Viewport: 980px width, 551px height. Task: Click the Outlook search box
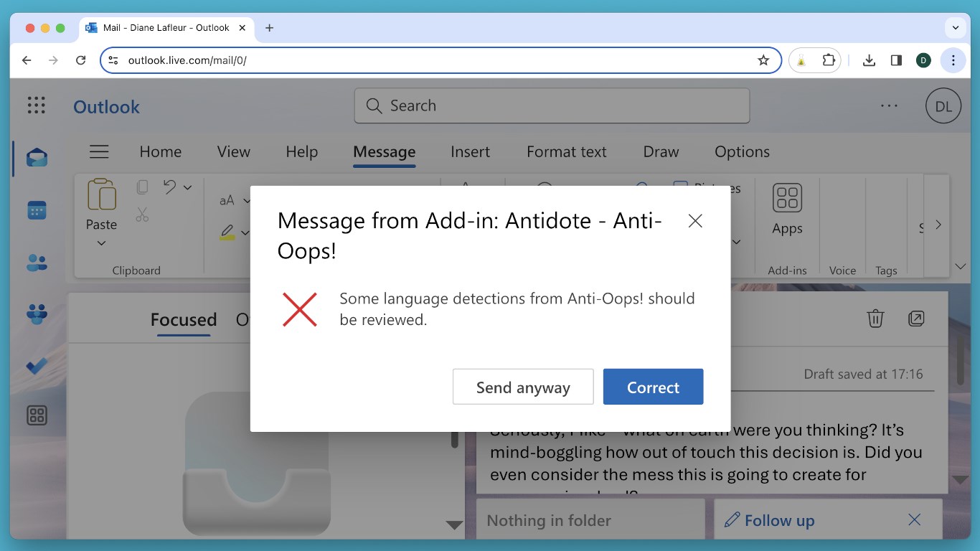tap(552, 105)
